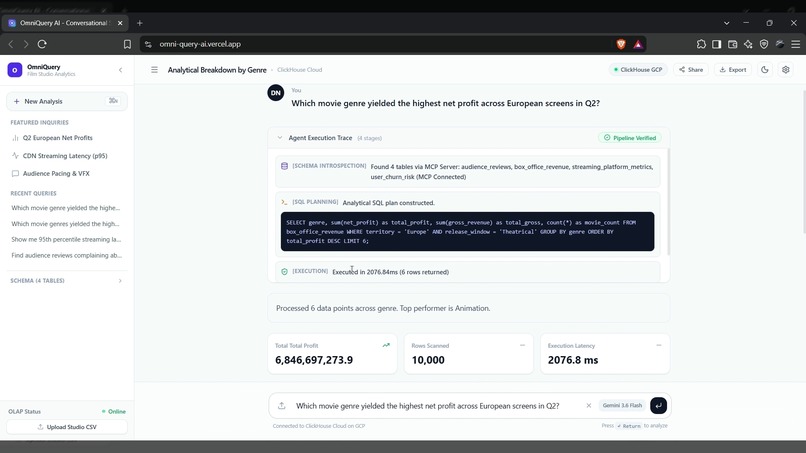Screen dimensions: 806x453
Task: Open the Brave Wallet icon
Action: click(732, 44)
